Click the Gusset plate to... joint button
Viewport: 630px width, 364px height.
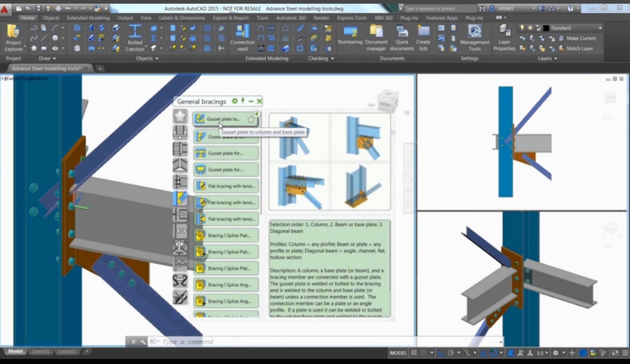[225, 119]
